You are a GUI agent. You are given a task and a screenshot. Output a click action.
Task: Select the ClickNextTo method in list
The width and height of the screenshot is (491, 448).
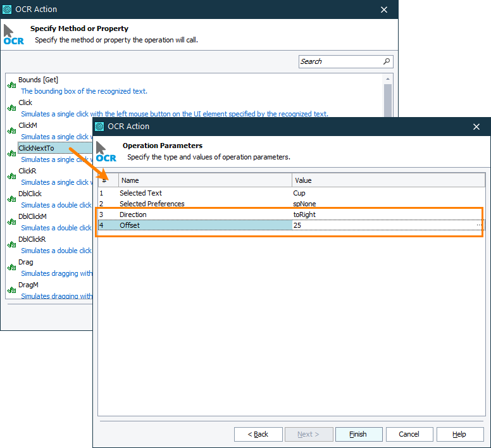tap(37, 148)
